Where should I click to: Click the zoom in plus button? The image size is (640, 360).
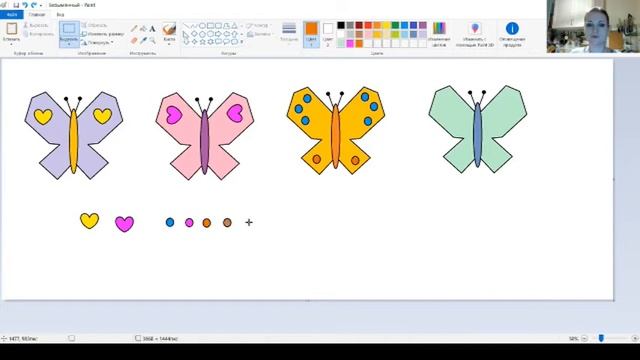point(635,338)
